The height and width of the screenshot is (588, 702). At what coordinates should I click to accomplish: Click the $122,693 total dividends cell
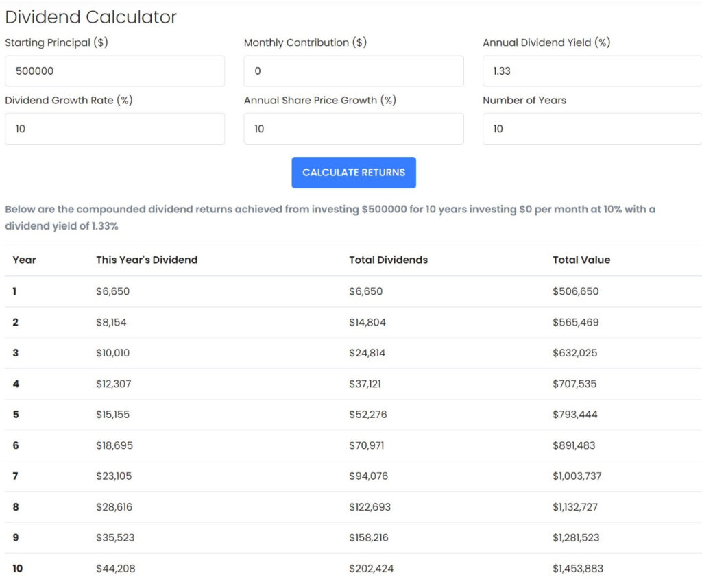tap(370, 507)
